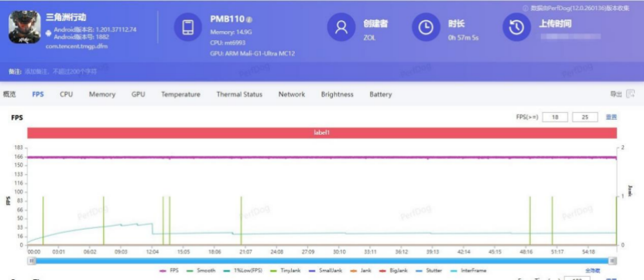
Task: Click the 导出 export button
Action: click(x=615, y=94)
